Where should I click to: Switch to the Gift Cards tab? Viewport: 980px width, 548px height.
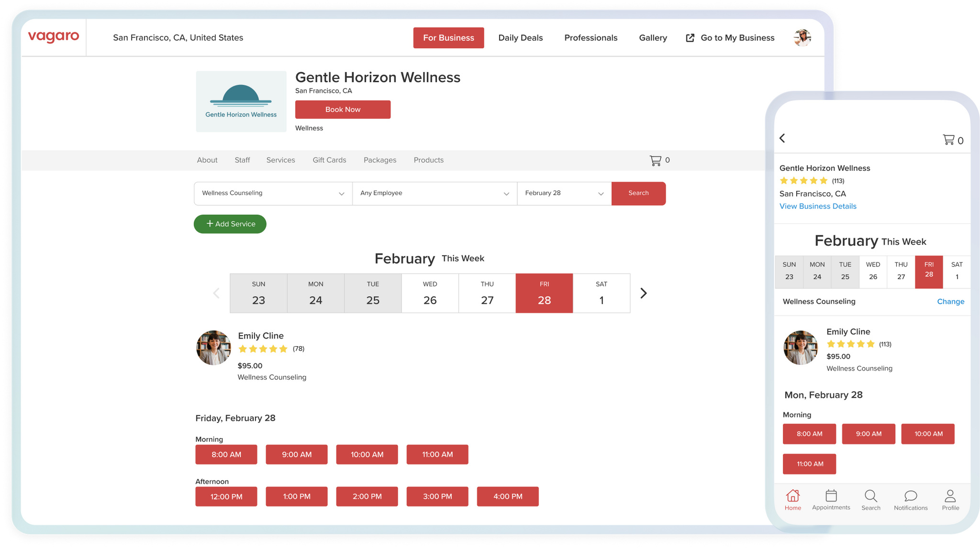point(329,160)
